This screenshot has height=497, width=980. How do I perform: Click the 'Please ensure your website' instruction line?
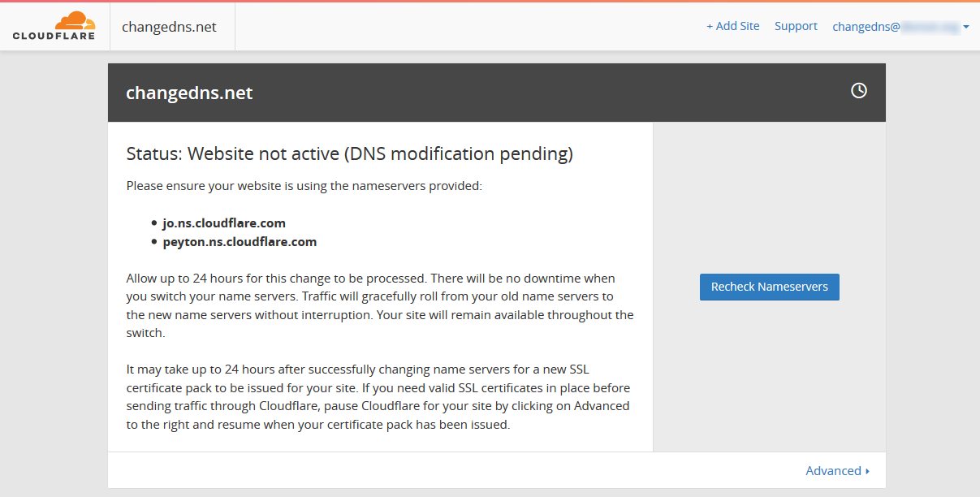pos(304,186)
